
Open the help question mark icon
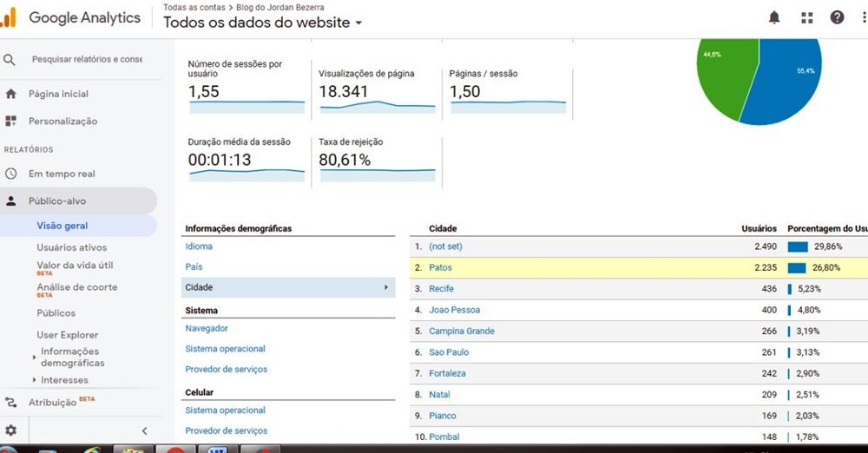[837, 17]
